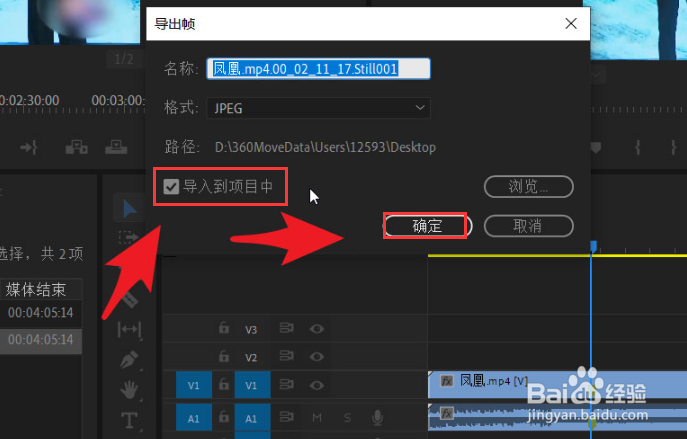
Task: Click the fx badge on 凤凰.mp4 video clip
Action: point(446,381)
